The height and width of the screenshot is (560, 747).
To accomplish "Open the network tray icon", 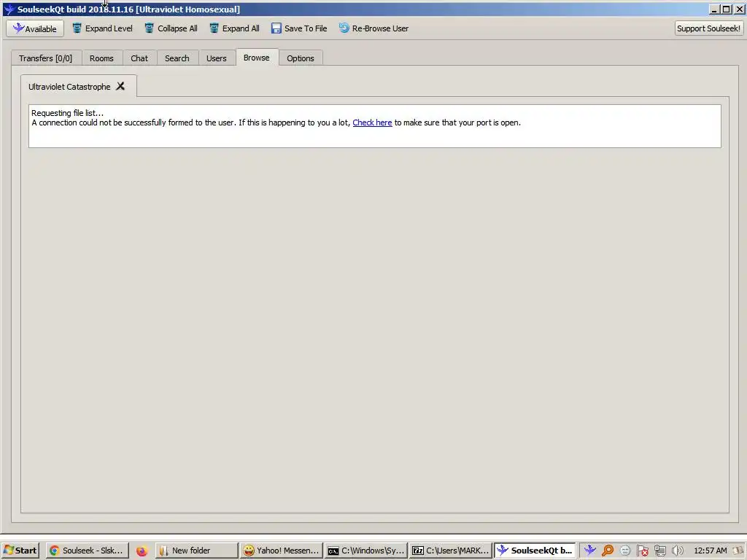I will (x=659, y=551).
